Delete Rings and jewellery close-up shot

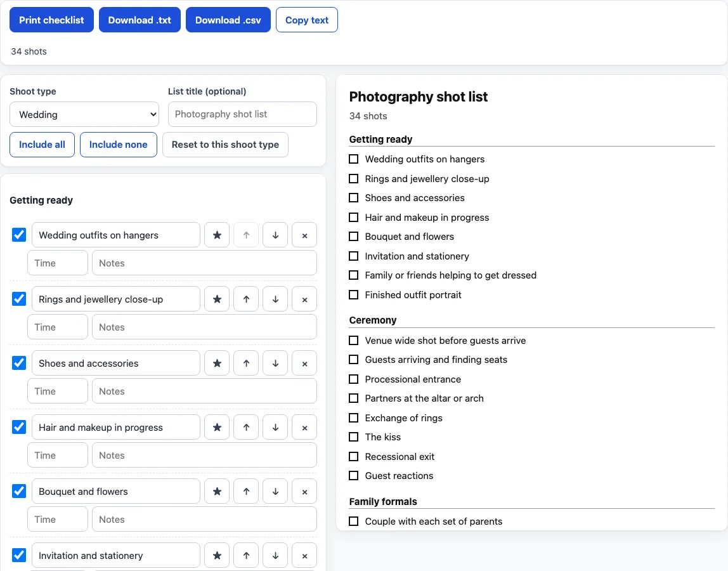tap(304, 299)
